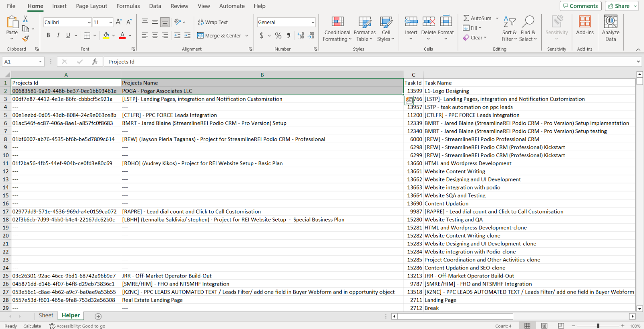
Task: Switch to the Formulas tab
Action: coord(128,6)
